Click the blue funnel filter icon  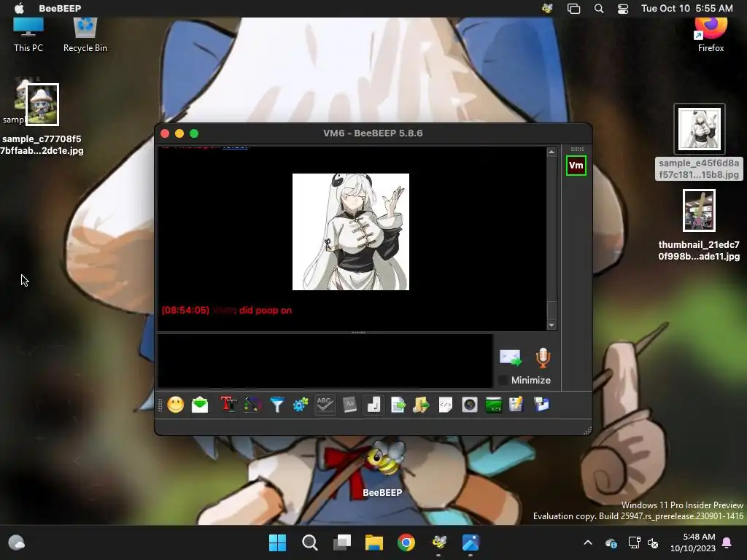click(x=276, y=405)
